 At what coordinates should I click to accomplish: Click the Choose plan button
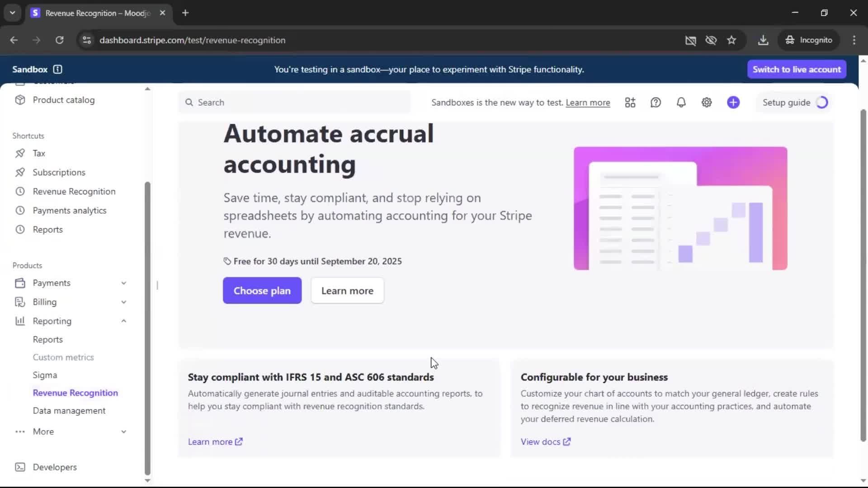pos(262,291)
